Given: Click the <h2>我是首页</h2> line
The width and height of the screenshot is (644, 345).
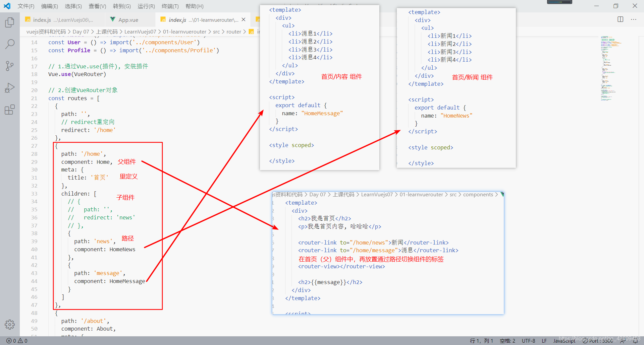Looking at the screenshot, I should point(325,219).
